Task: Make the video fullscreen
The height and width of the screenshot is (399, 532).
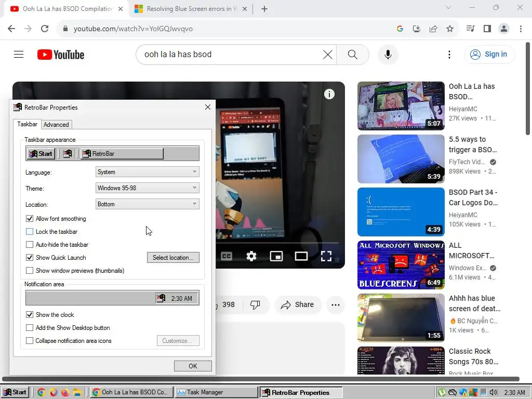Action: (326, 256)
